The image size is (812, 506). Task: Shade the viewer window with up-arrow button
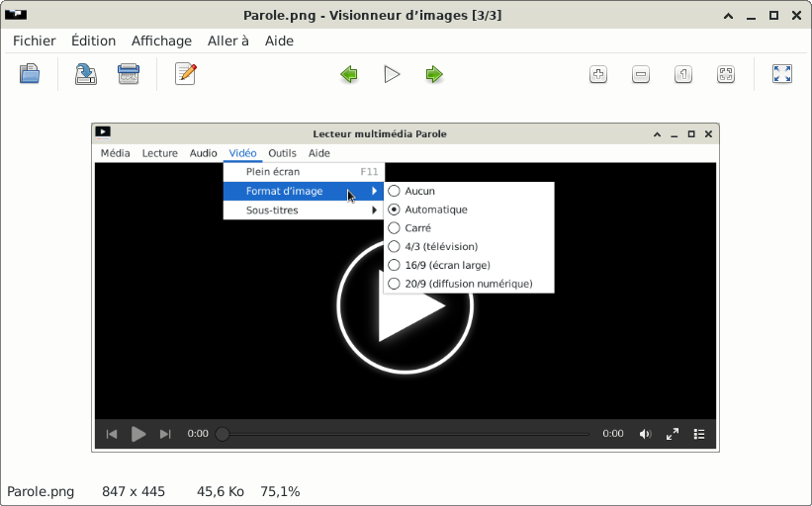[x=728, y=16]
